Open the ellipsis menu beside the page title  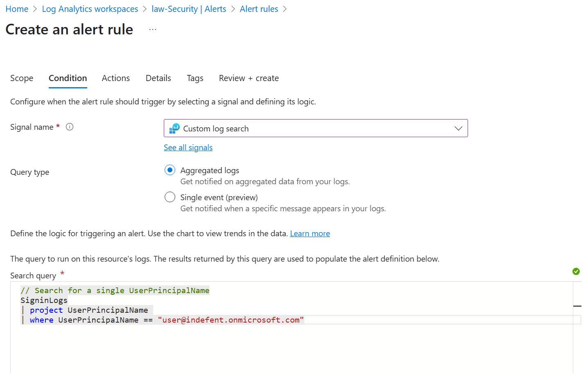click(x=153, y=30)
